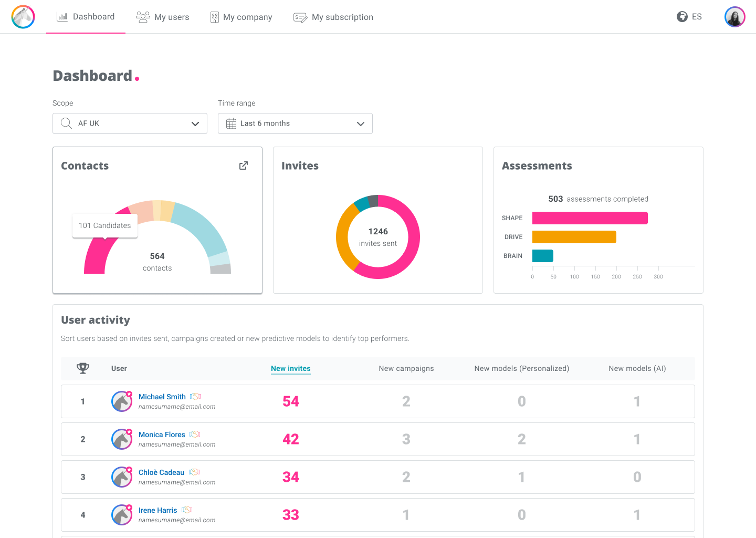Click handshake icon beside Michael Smith
Screen dimensions: 756x538
coord(195,397)
